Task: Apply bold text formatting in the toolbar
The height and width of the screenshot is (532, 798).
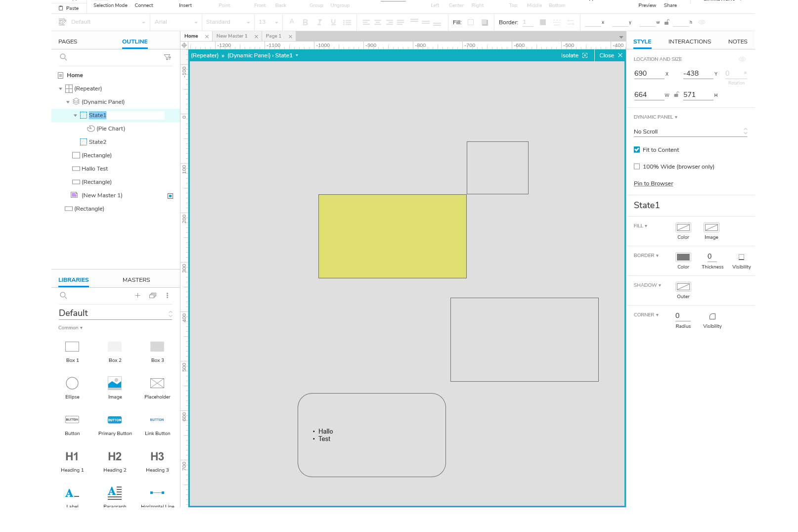Action: pos(305,22)
